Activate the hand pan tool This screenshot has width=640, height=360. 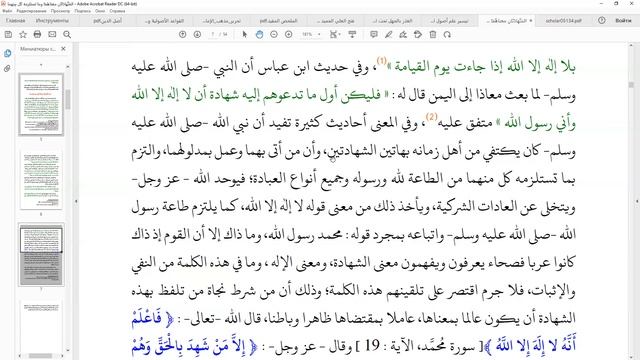(x=259, y=35)
